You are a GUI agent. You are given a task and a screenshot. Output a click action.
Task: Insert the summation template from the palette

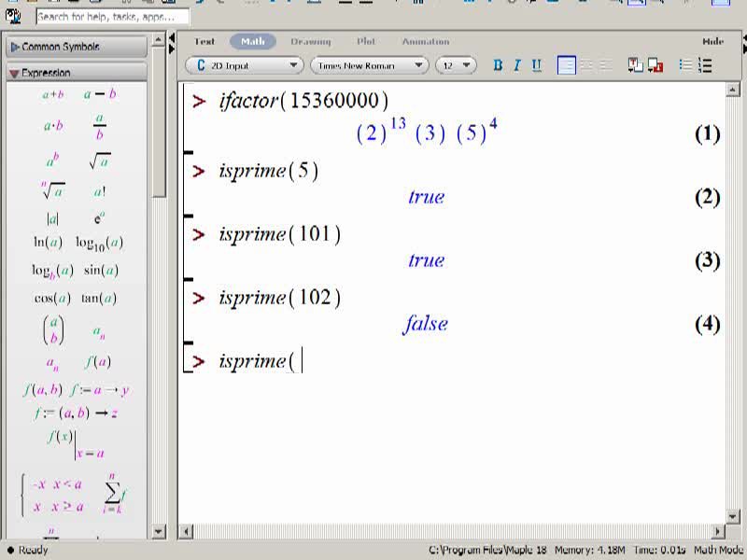113,494
